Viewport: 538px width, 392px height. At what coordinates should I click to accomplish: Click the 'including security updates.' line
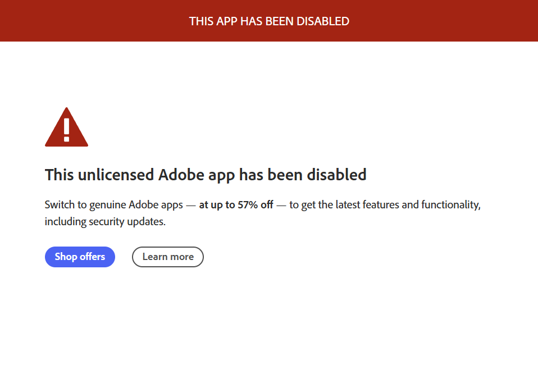coord(105,221)
